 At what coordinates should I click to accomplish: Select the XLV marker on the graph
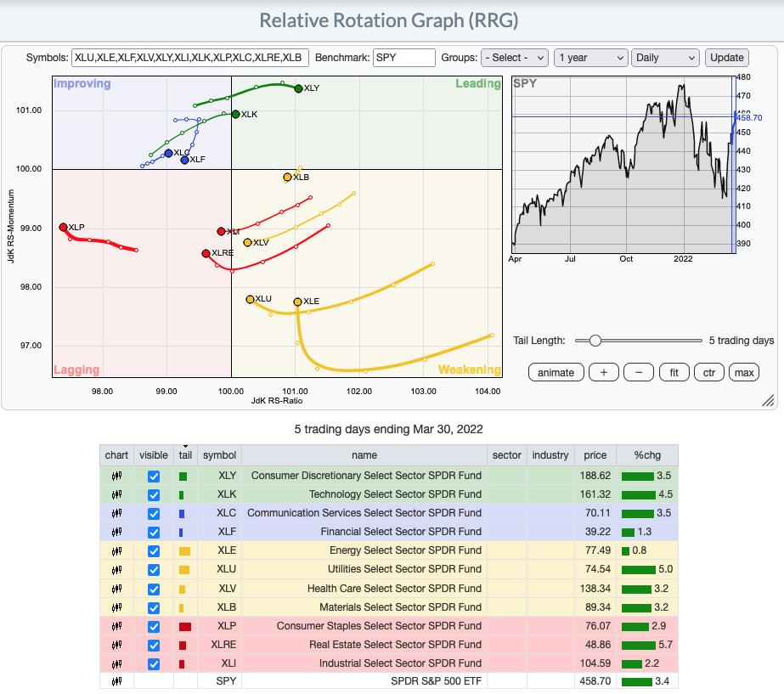[247, 242]
